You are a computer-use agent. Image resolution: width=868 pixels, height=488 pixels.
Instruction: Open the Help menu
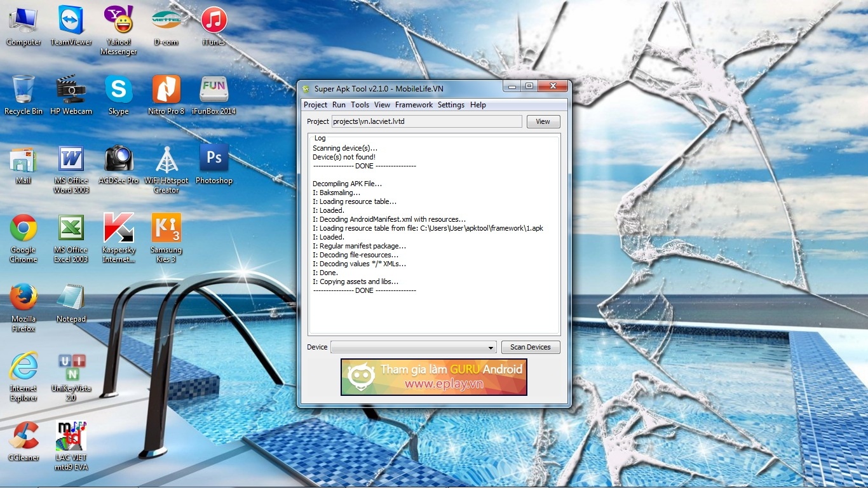coord(478,105)
